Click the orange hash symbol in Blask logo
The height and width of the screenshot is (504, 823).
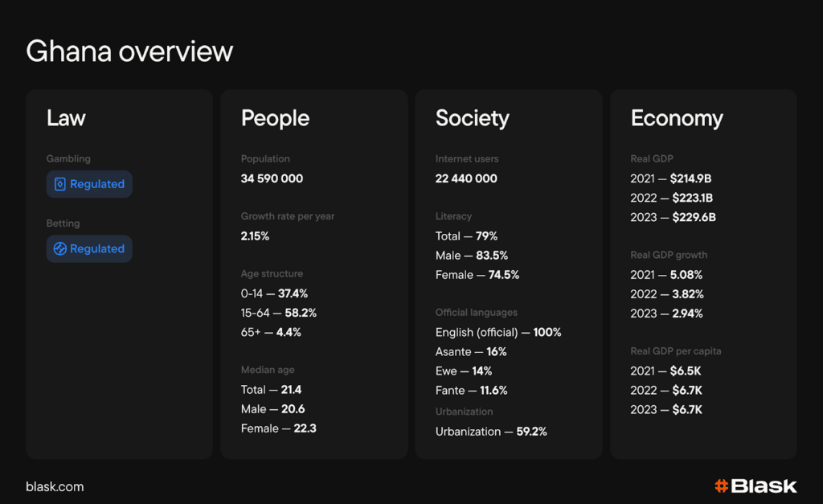click(721, 486)
